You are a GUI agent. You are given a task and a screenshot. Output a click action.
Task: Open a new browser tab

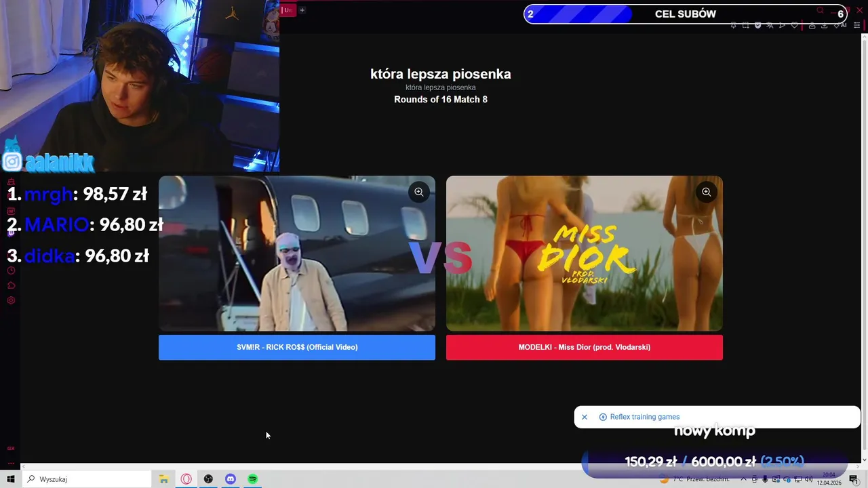[x=302, y=10]
